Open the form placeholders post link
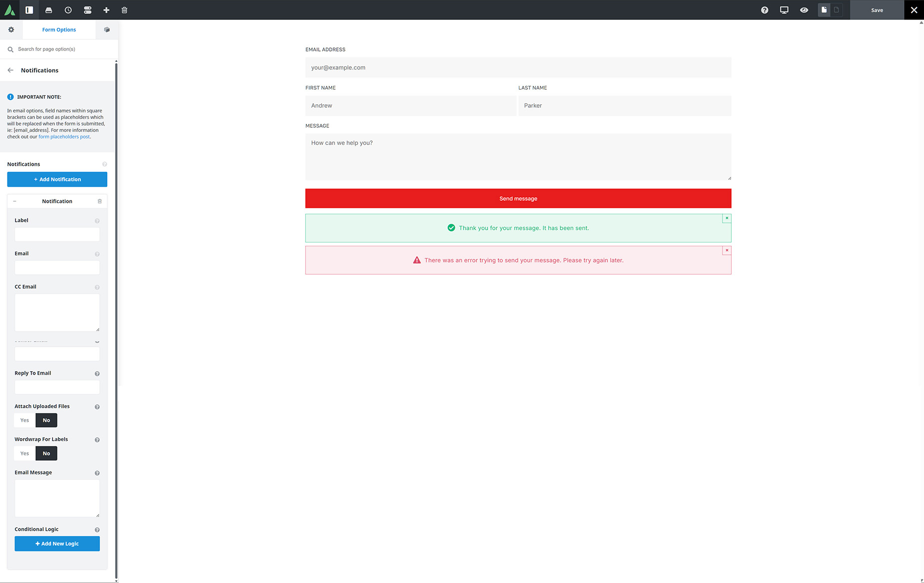The width and height of the screenshot is (924, 583). pyautogui.click(x=64, y=137)
